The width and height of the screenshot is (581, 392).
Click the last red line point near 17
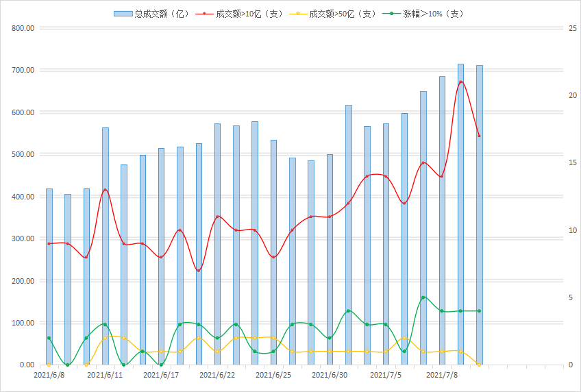click(x=480, y=136)
